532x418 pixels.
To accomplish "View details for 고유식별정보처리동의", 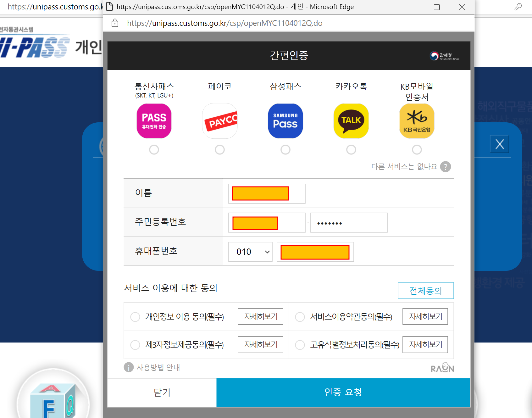I will coord(425,345).
